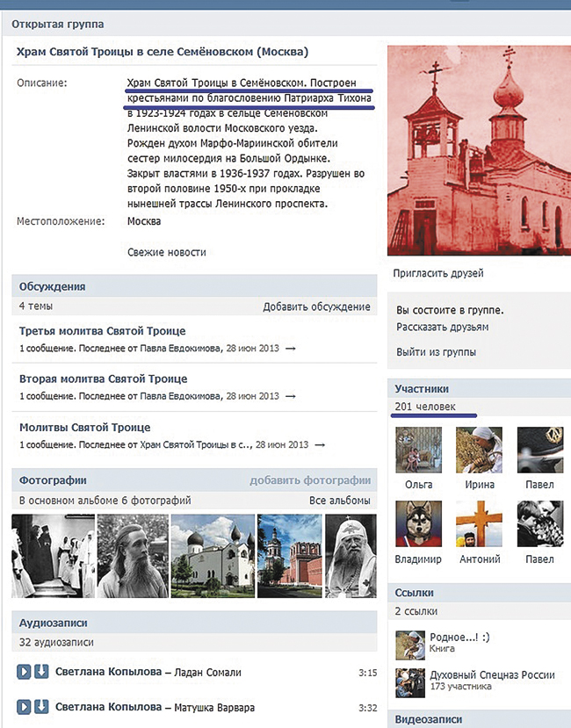Click the text В основном альбоме 6 фотографий
571x728 pixels.
105,501
